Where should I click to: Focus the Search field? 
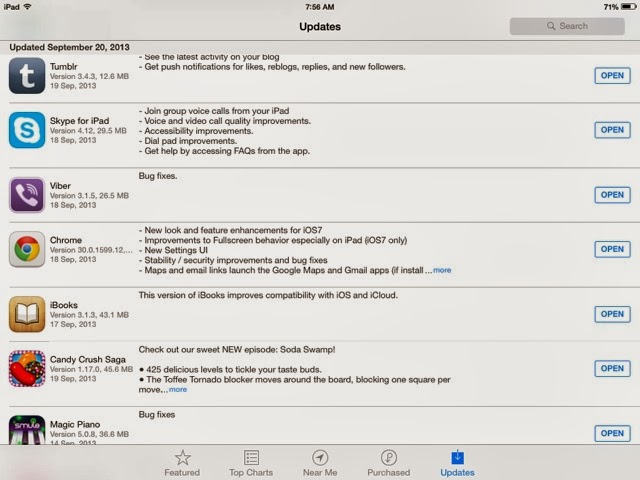point(567,26)
